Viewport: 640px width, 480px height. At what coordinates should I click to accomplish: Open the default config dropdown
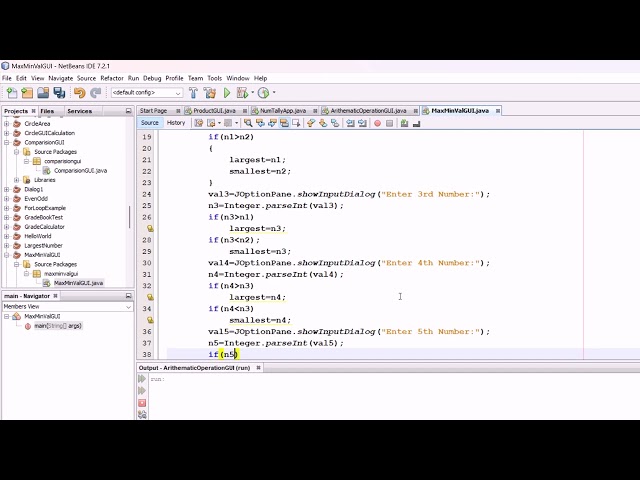click(147, 93)
